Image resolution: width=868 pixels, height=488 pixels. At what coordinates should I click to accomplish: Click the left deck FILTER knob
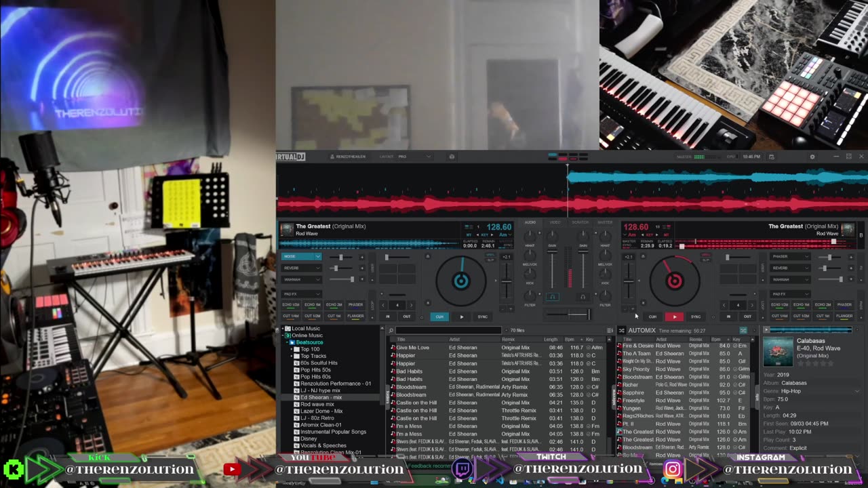(530, 296)
